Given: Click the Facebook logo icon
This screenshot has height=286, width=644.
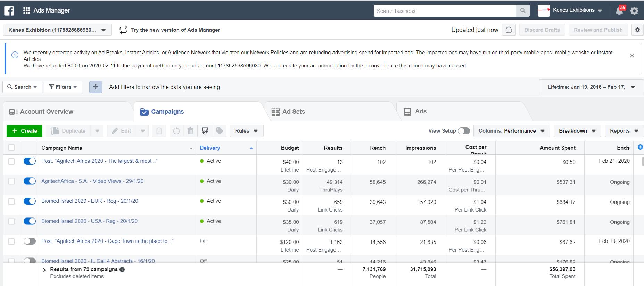Looking at the screenshot, I should [9, 11].
